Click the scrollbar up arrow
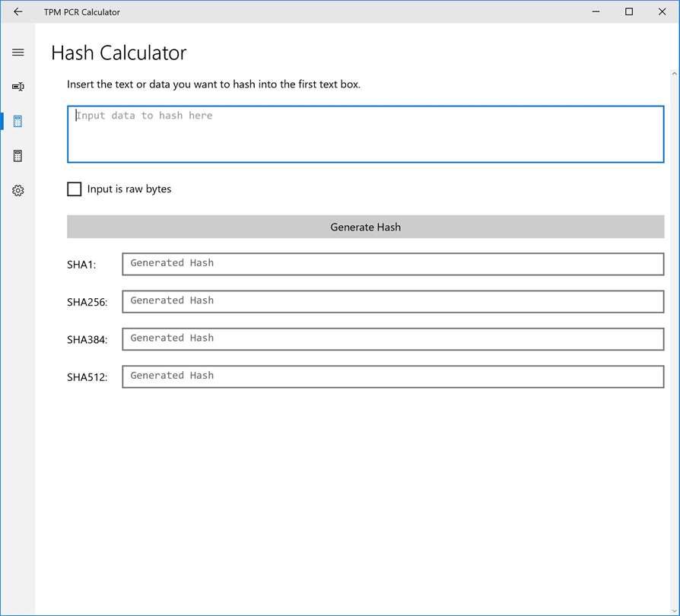The image size is (680, 616). [675, 74]
